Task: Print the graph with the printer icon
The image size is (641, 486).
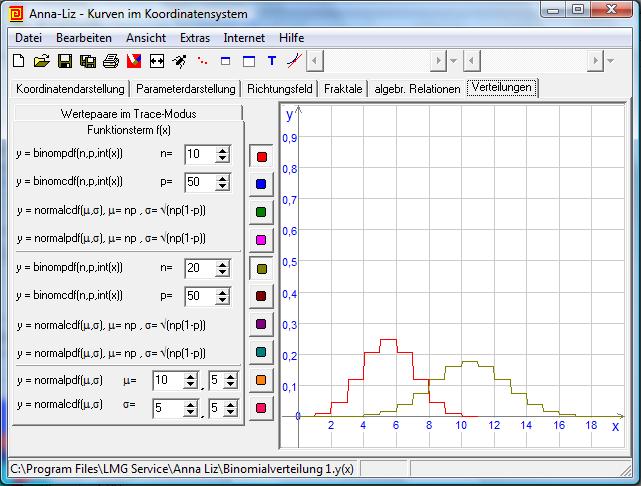Action: click(x=111, y=61)
